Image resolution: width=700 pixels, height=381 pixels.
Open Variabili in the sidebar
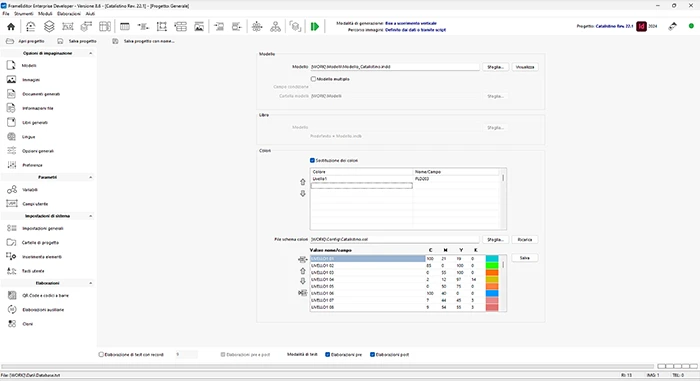tap(30, 190)
